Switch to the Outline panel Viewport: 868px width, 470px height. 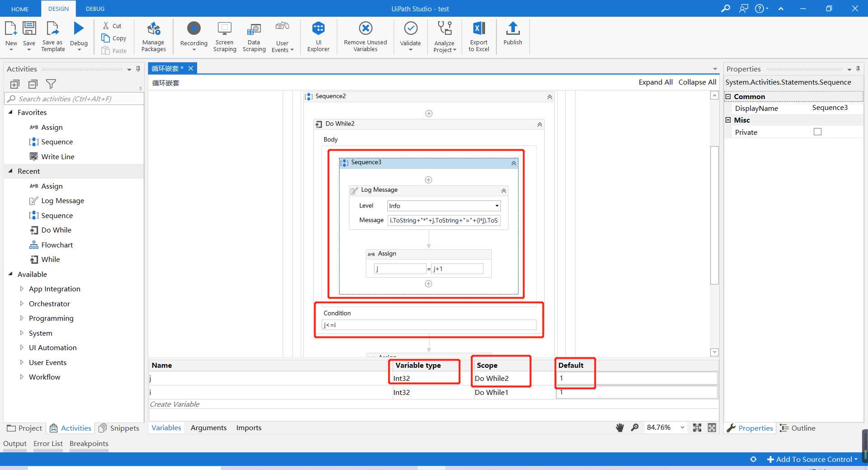pyautogui.click(x=798, y=428)
